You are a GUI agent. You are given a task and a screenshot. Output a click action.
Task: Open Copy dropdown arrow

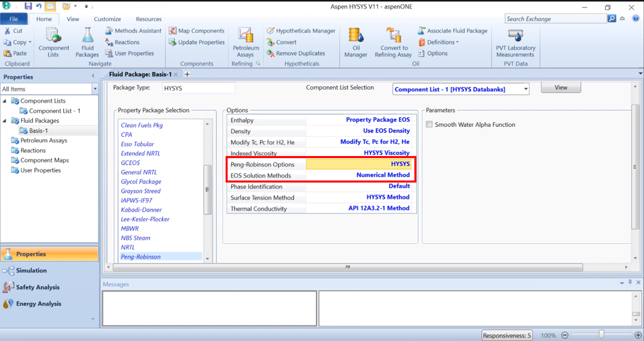click(30, 42)
